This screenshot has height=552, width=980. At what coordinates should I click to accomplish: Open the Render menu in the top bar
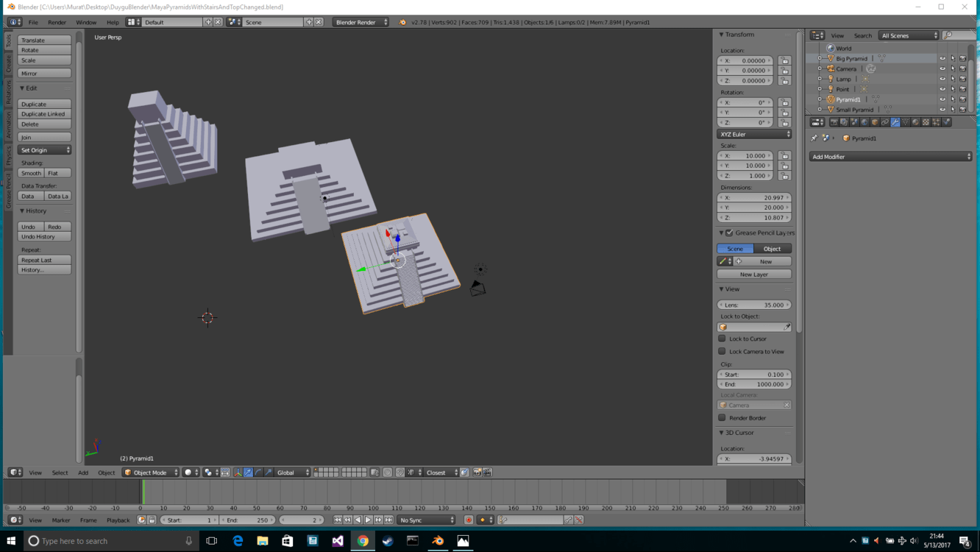[x=56, y=22]
